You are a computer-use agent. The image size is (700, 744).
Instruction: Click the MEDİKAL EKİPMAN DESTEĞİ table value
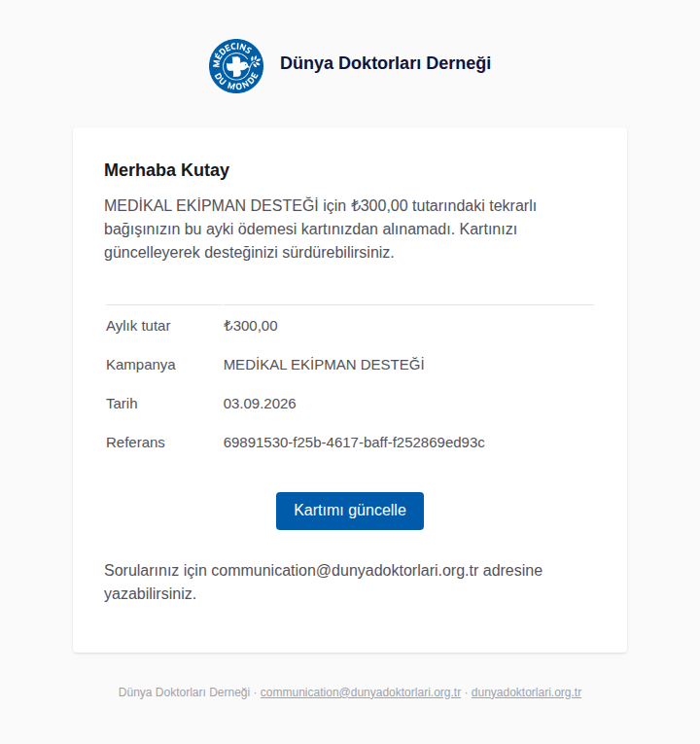324,365
